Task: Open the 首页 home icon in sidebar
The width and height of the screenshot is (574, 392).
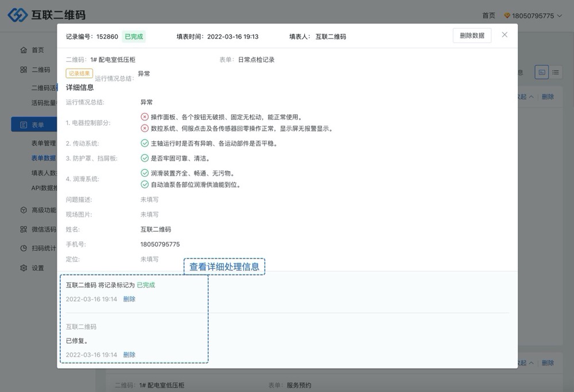Action: click(24, 50)
